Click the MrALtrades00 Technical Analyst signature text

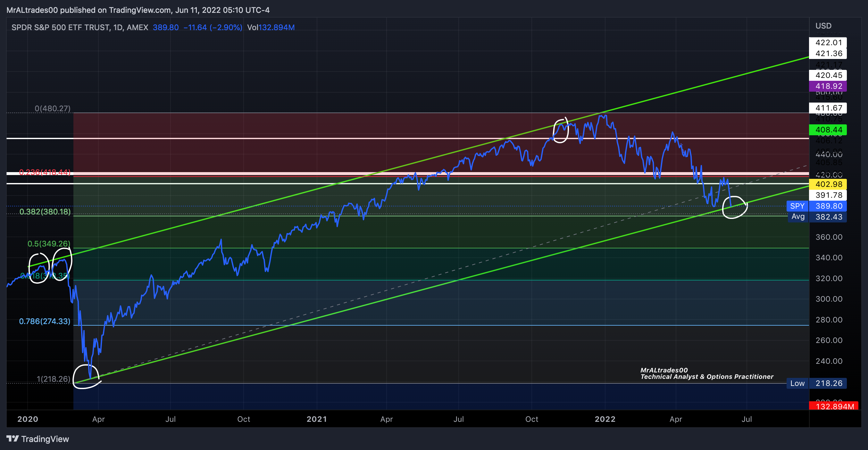pos(706,373)
